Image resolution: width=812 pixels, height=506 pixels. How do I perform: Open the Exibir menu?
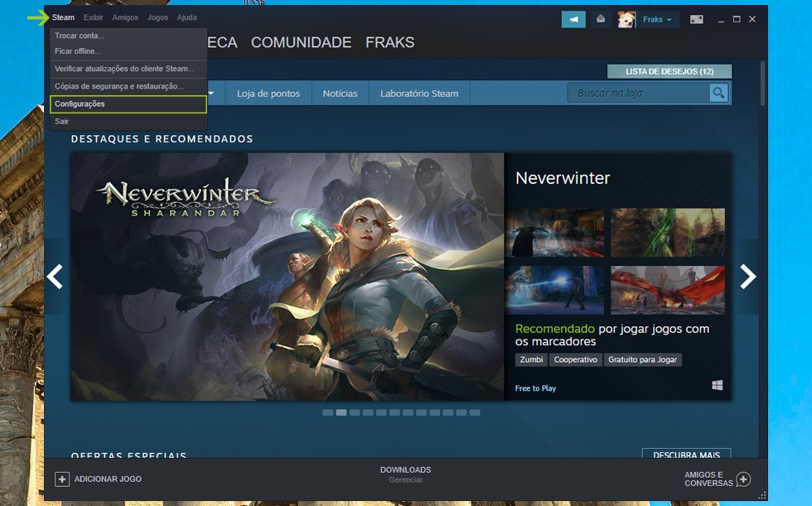pos(94,17)
